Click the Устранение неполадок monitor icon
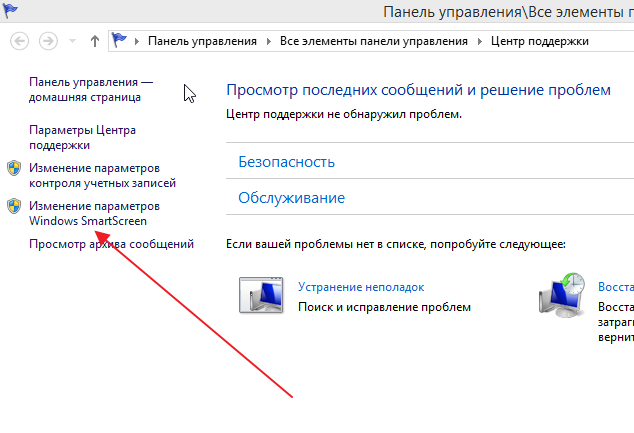The height and width of the screenshot is (433, 634). [x=261, y=295]
